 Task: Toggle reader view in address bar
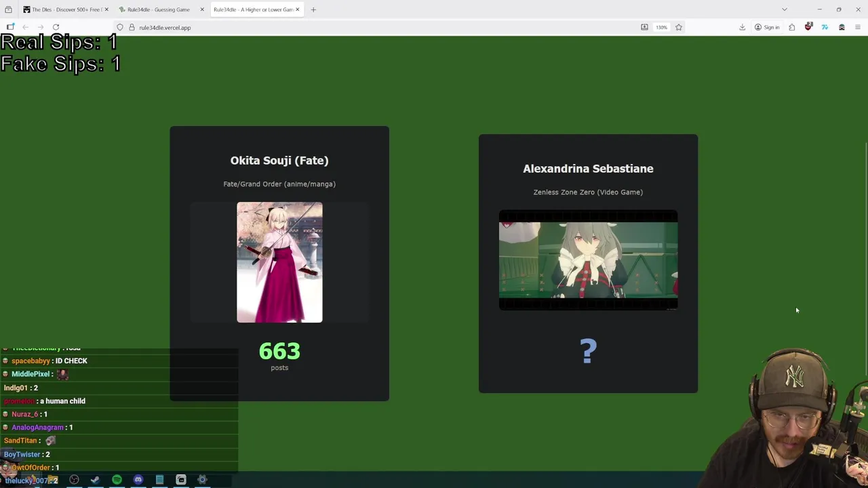(644, 27)
